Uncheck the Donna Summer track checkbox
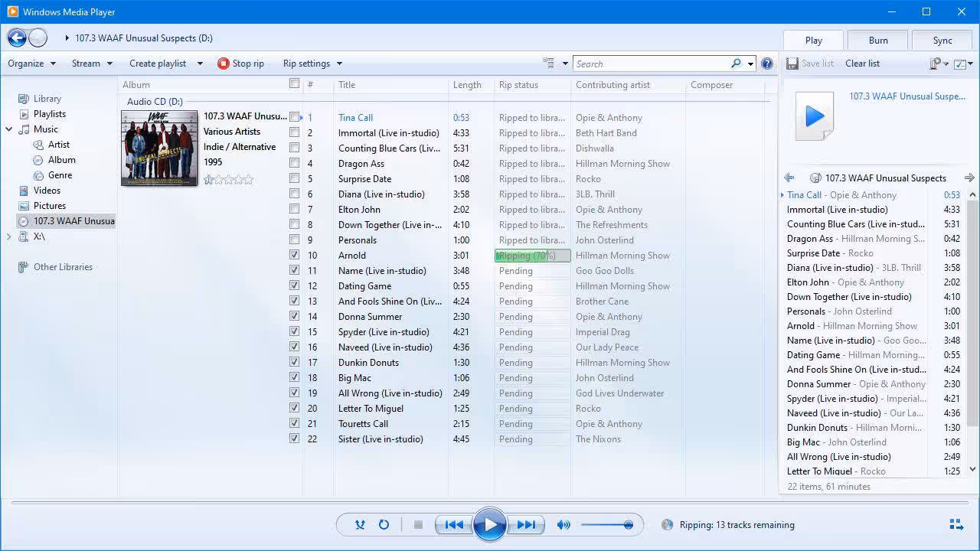The width and height of the screenshot is (980, 551). (x=294, y=316)
